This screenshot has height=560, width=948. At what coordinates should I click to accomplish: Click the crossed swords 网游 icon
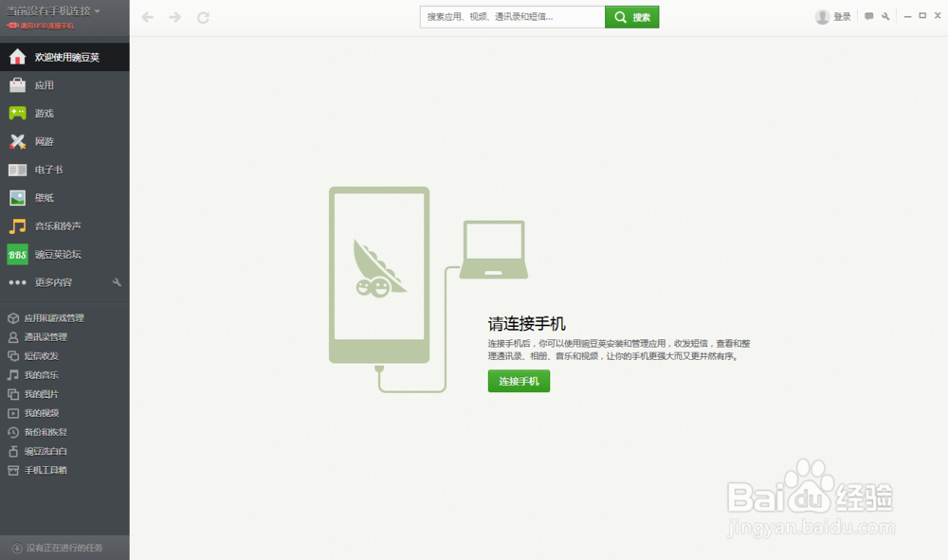tap(17, 141)
